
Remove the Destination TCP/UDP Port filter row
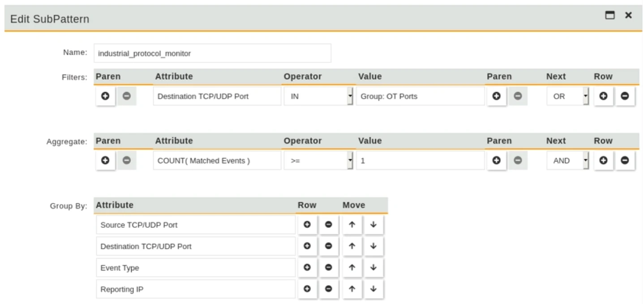[x=625, y=96]
